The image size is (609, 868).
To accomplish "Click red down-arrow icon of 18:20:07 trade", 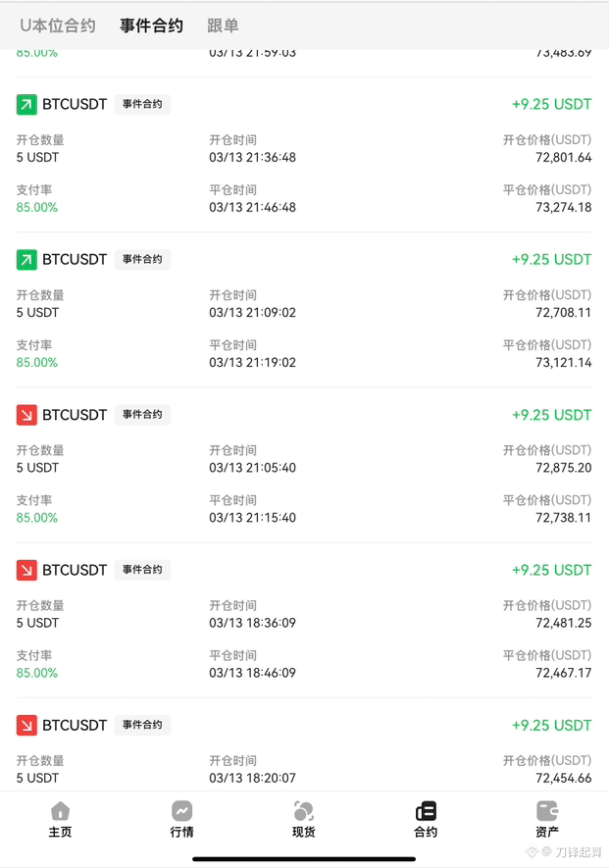I will 26,725.
